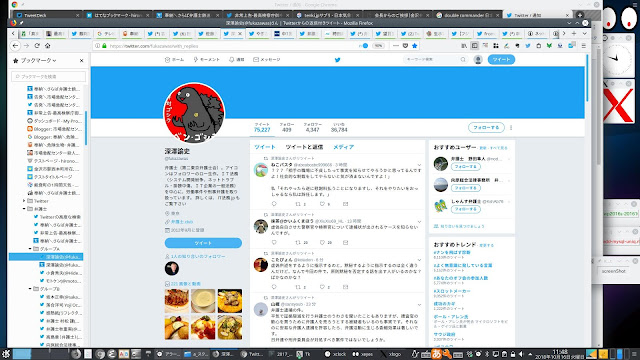Open the KDE application launcher on taskbar

(5, 354)
